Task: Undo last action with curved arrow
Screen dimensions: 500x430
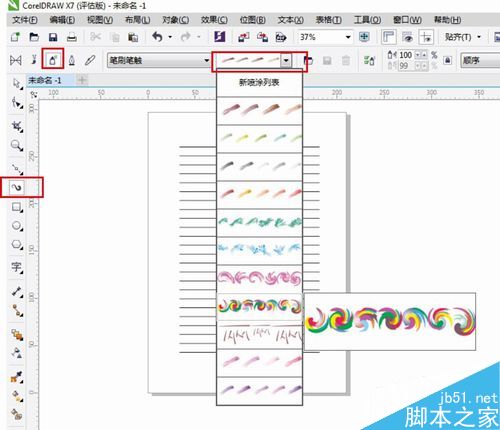Action: point(158,37)
